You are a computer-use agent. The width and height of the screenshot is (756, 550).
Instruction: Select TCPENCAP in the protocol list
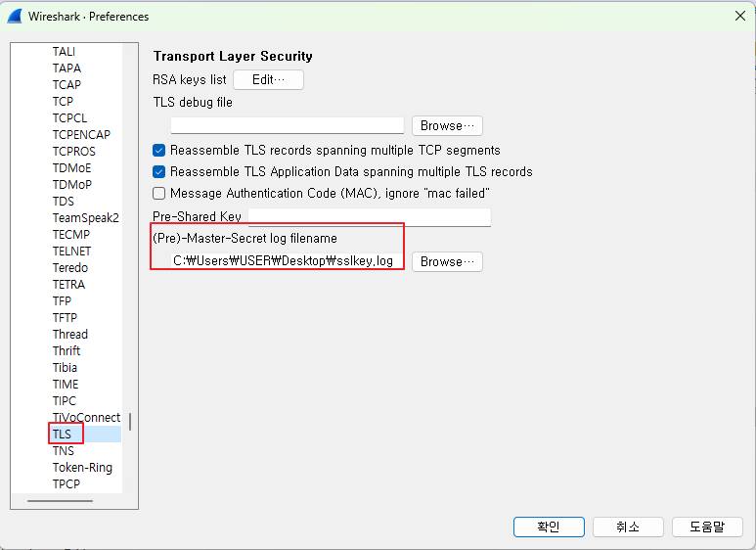81,135
